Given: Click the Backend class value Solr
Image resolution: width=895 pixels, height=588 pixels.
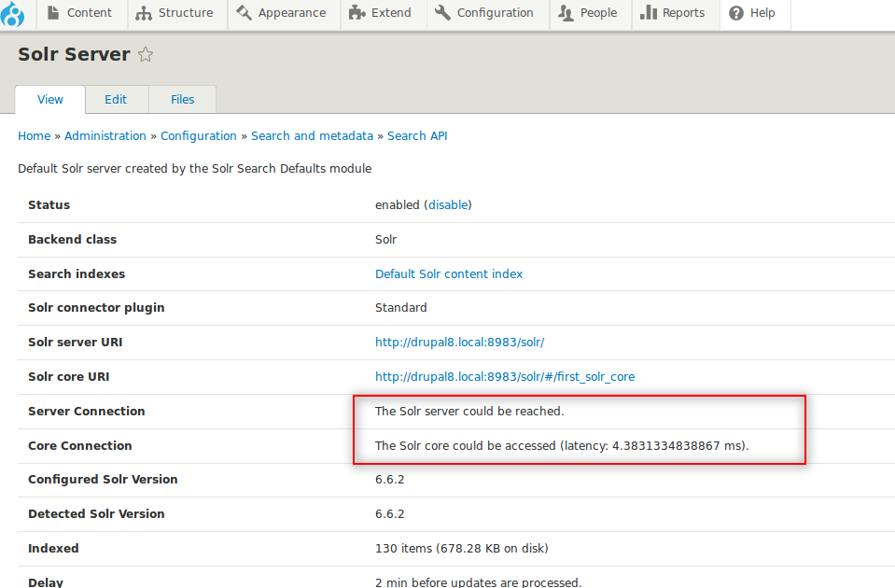Looking at the screenshot, I should pyautogui.click(x=385, y=240).
